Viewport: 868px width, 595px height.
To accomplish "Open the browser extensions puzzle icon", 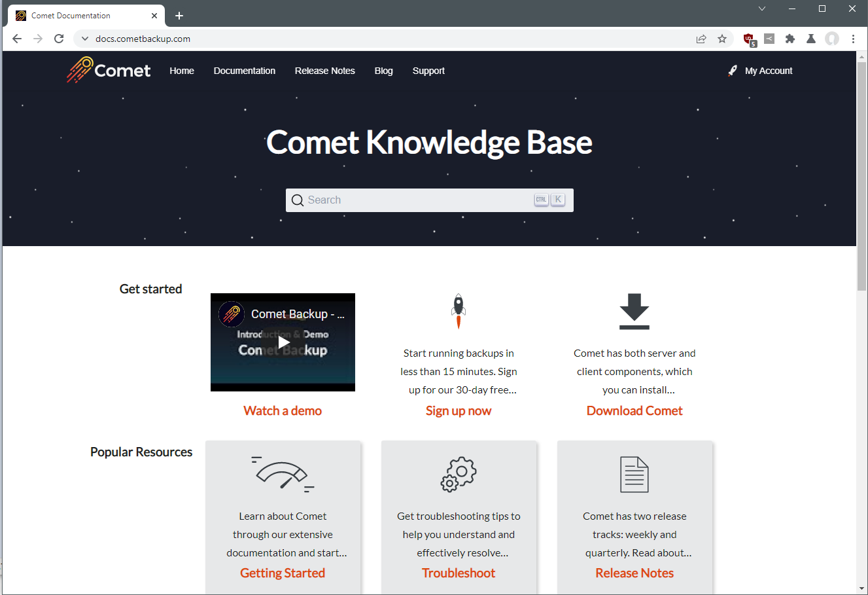I will click(x=790, y=39).
